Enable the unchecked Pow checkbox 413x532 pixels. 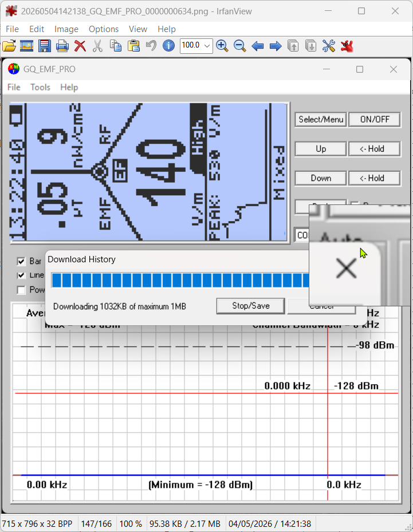(21, 290)
